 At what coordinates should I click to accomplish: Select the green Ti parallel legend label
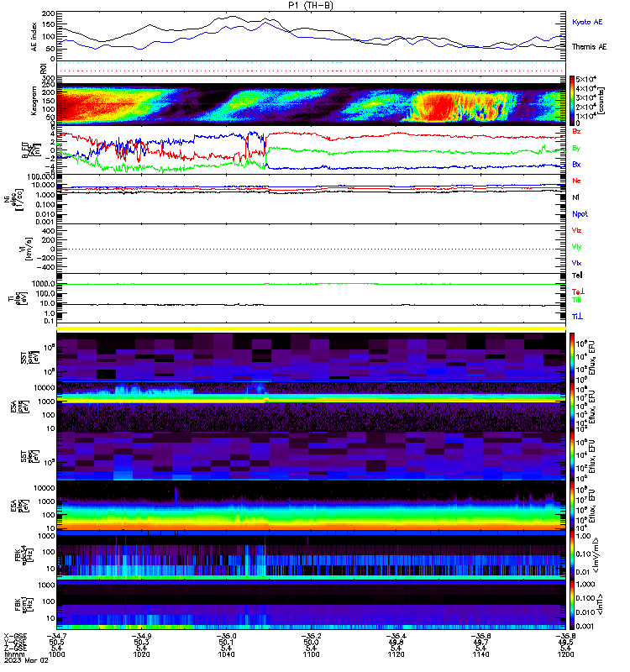(576, 300)
